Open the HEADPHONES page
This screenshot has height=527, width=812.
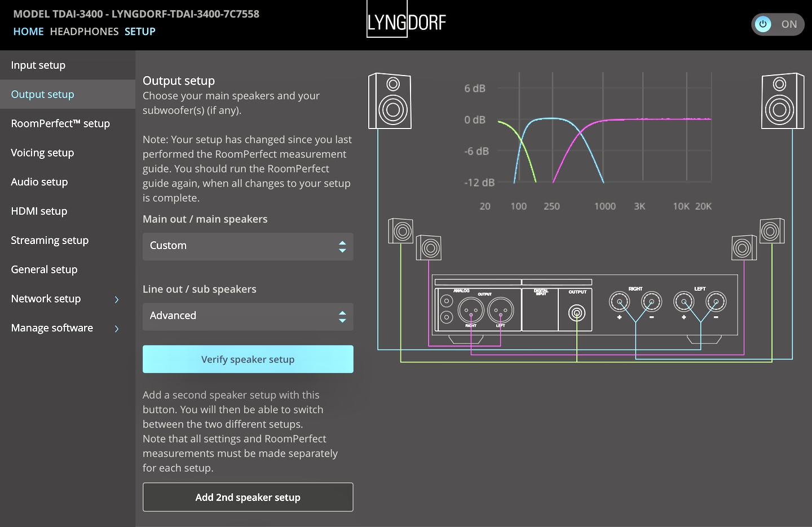pyautogui.click(x=85, y=32)
